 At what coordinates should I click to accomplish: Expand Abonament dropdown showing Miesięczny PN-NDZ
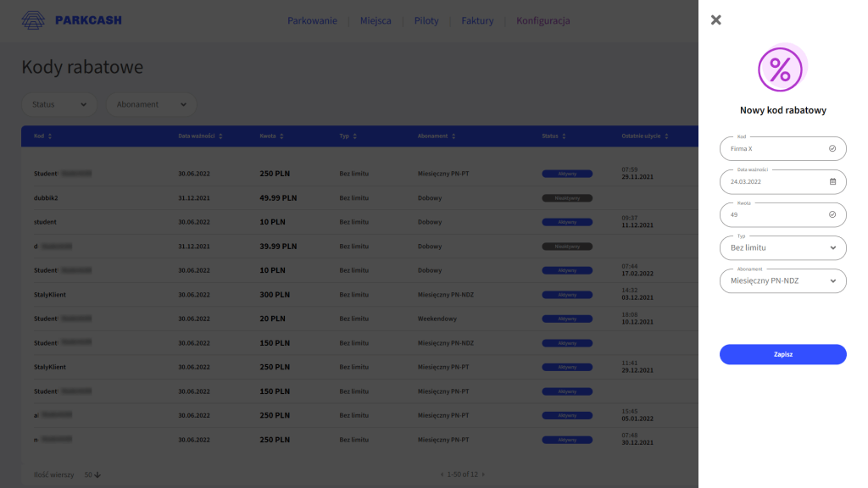782,280
